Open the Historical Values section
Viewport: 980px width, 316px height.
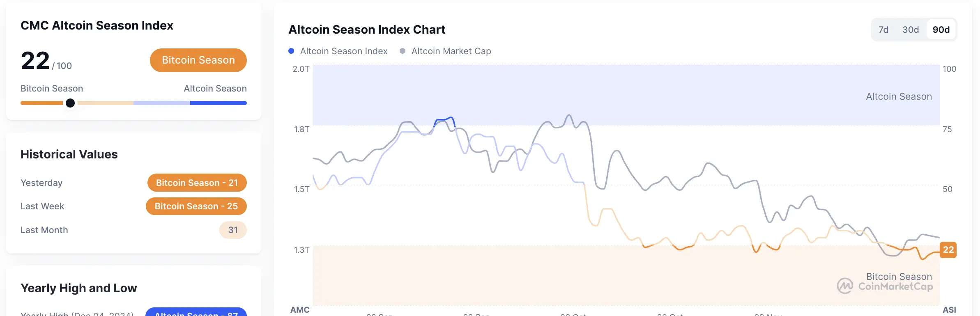pos(69,154)
